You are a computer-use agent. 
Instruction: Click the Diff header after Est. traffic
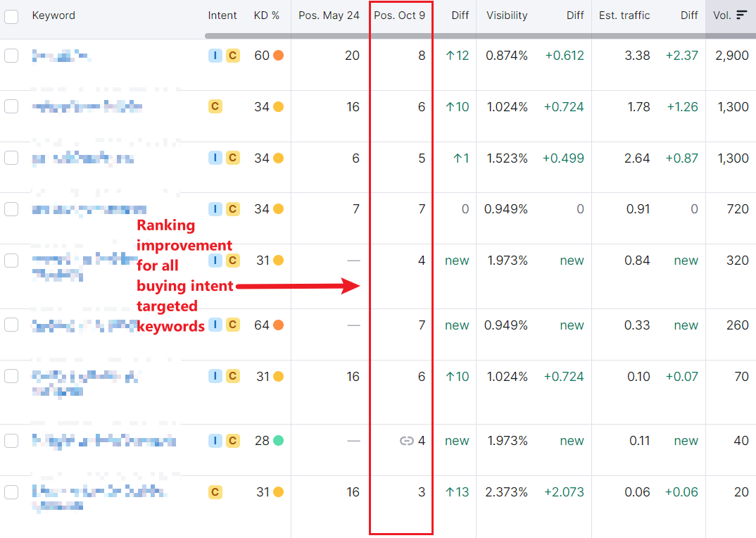click(x=689, y=15)
